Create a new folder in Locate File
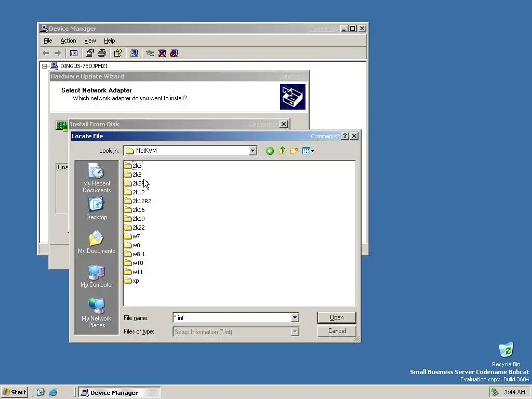This screenshot has height=399, width=532. coord(294,151)
